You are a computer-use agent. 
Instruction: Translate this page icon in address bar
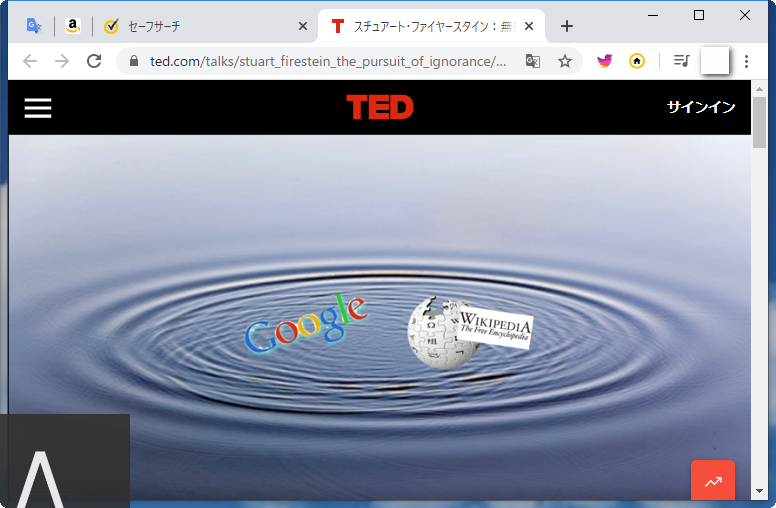pos(533,61)
